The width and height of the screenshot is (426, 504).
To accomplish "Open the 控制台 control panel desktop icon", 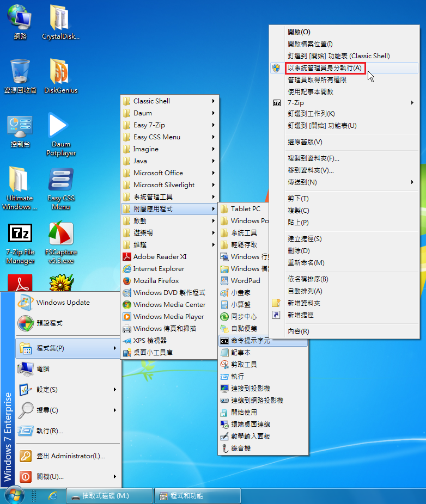I will [x=20, y=131].
